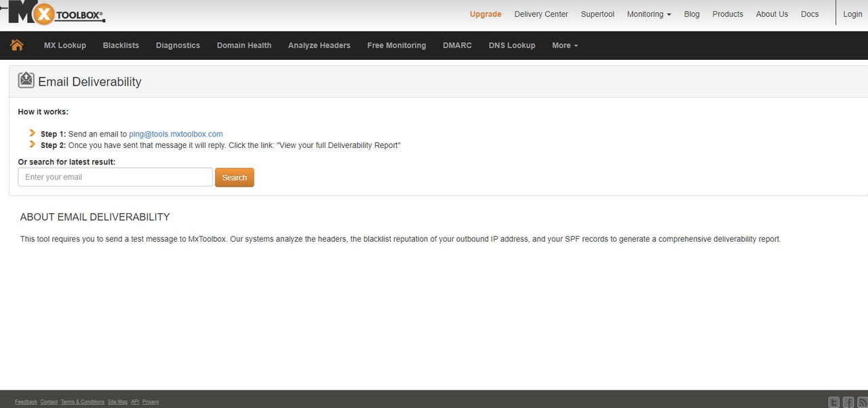
Task: Open the Analyze Headers tab
Action: tap(319, 45)
